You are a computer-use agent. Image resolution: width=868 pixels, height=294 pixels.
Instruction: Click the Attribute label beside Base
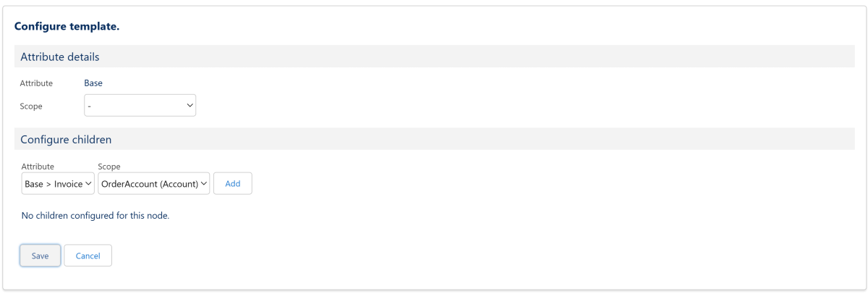pos(36,83)
